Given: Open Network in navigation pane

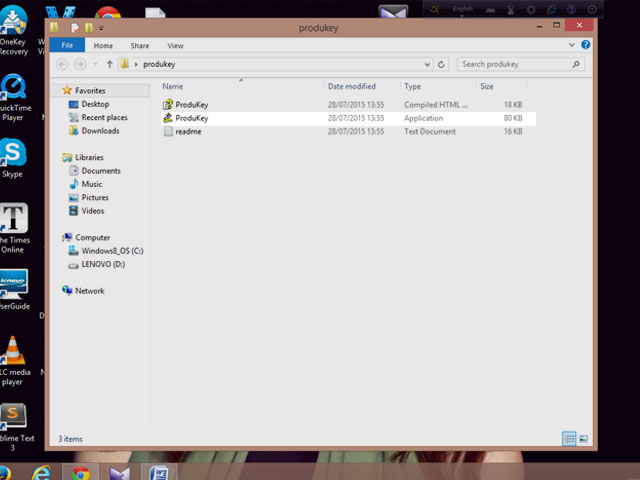Looking at the screenshot, I should [x=83, y=291].
